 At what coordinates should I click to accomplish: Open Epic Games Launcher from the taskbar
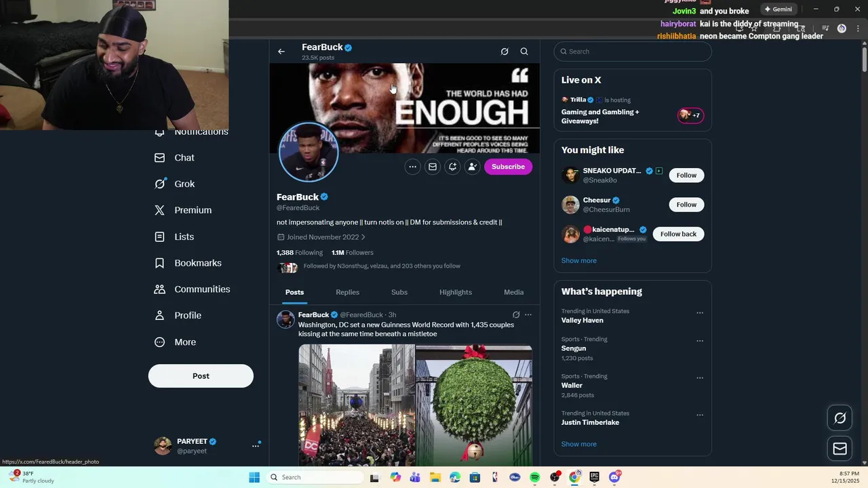pos(594,477)
